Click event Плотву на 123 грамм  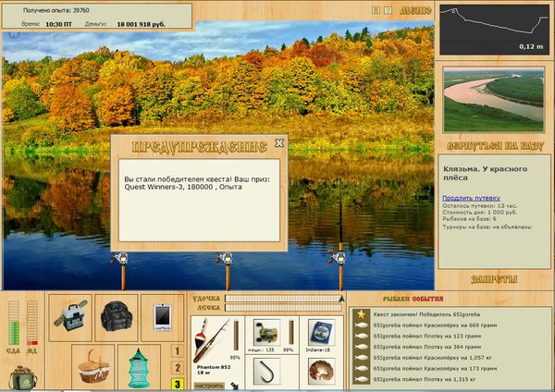click(x=426, y=337)
